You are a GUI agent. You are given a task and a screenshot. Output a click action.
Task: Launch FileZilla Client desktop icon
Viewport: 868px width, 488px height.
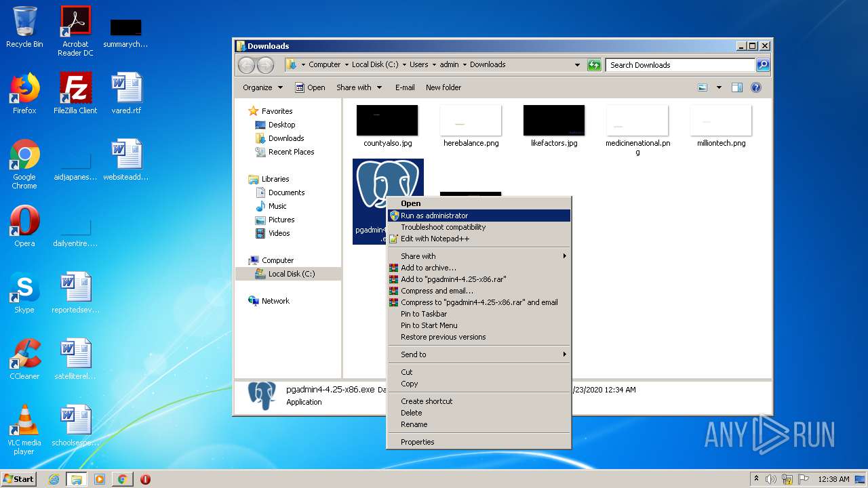tap(75, 94)
